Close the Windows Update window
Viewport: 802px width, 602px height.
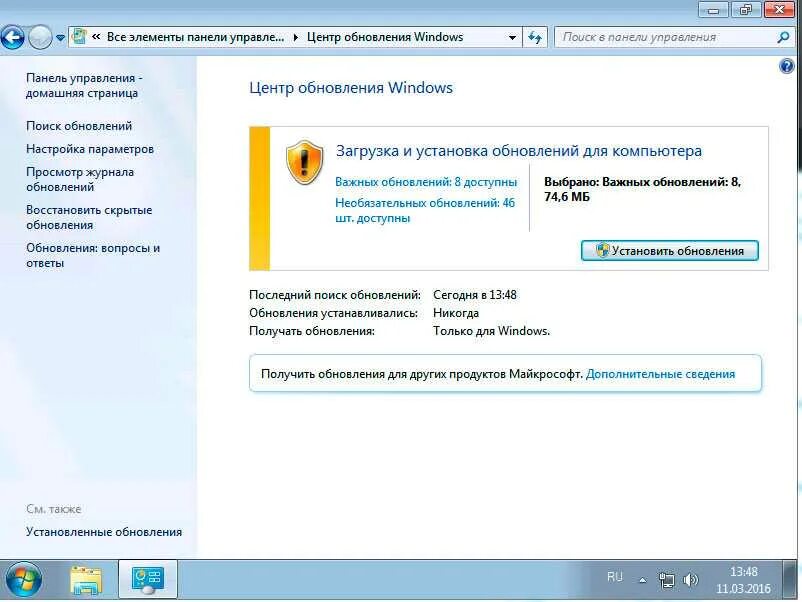(x=779, y=10)
